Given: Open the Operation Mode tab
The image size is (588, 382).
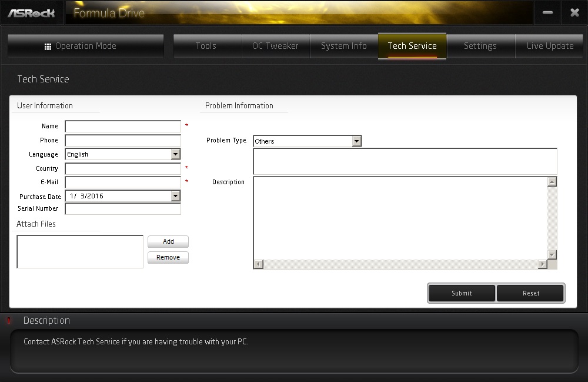Looking at the screenshot, I should coord(85,46).
